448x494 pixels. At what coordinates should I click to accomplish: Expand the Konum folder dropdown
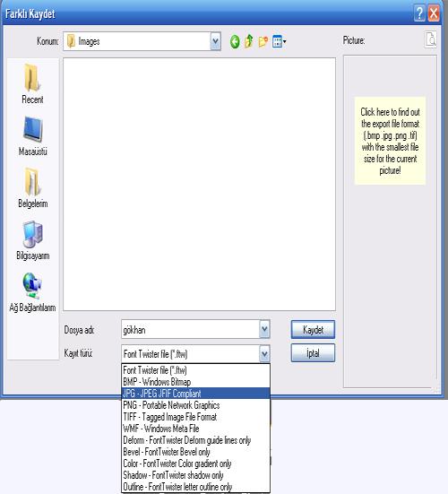pyautogui.click(x=215, y=41)
